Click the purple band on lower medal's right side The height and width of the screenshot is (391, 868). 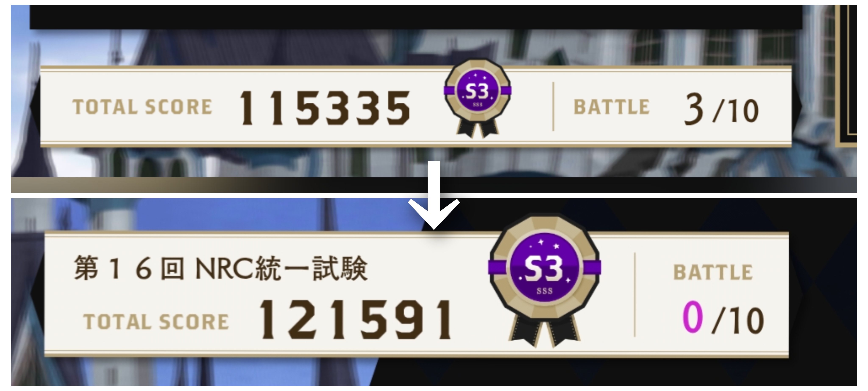(x=592, y=267)
